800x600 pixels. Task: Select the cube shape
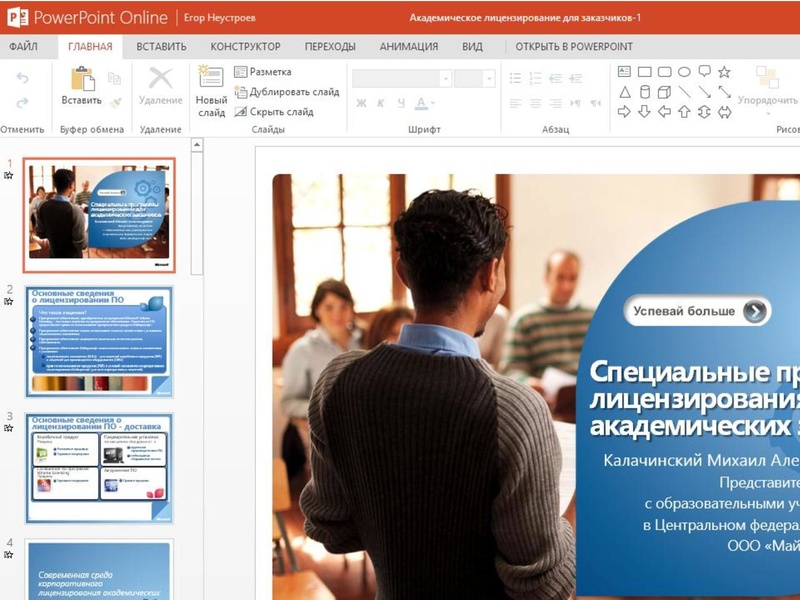tap(664, 92)
